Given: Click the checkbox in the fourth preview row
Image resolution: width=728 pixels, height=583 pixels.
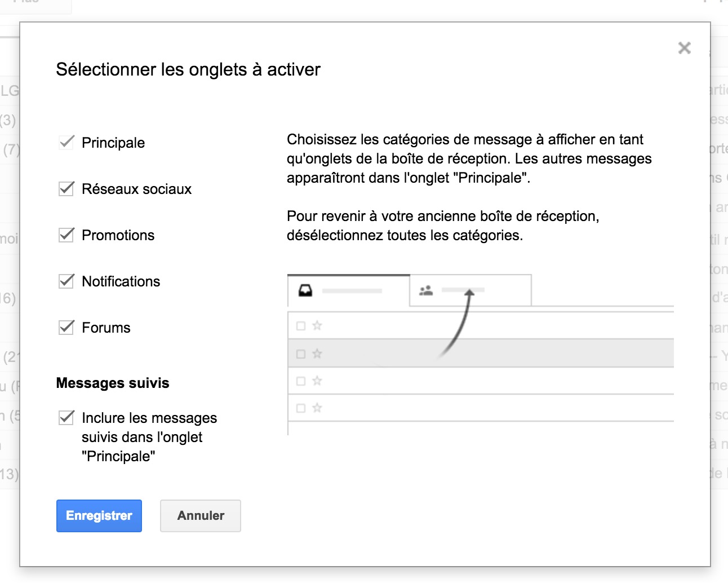Looking at the screenshot, I should click(301, 408).
